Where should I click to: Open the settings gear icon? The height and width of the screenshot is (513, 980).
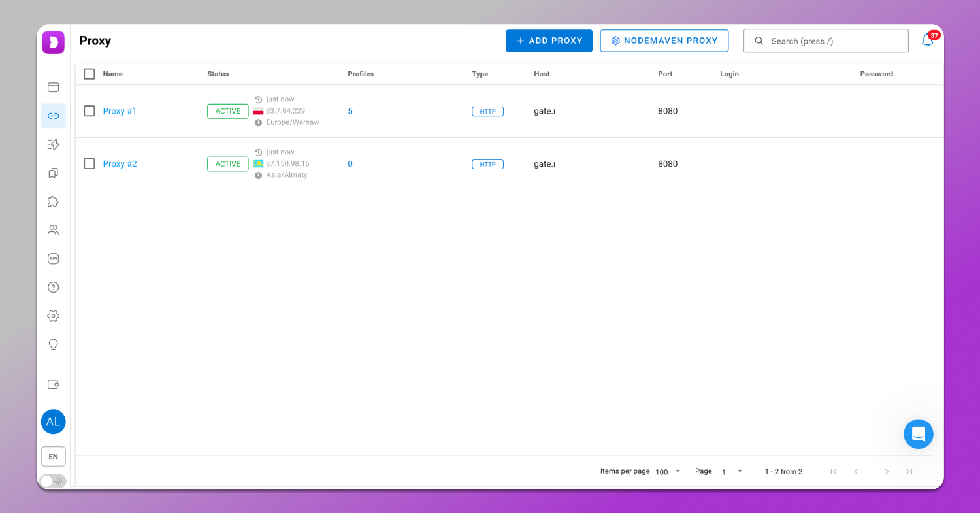[54, 316]
